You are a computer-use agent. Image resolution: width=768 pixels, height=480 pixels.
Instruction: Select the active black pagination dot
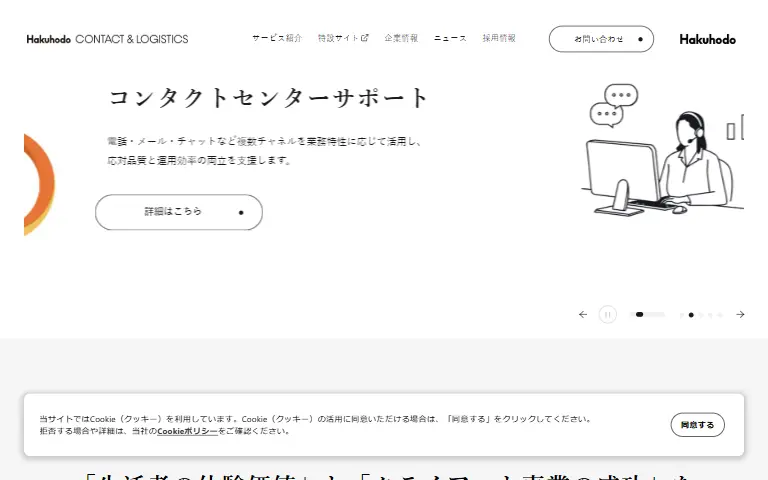click(691, 315)
